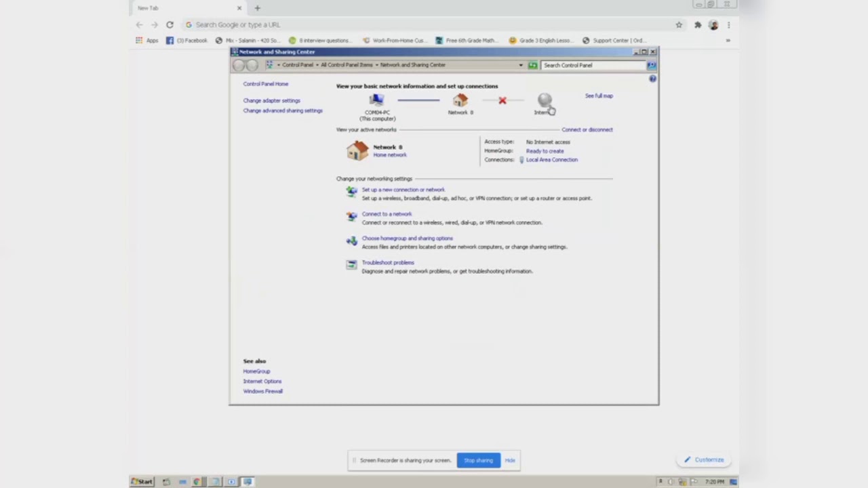Click the COM04-PC computer icon
This screenshot has height=488, width=868.
(x=377, y=101)
